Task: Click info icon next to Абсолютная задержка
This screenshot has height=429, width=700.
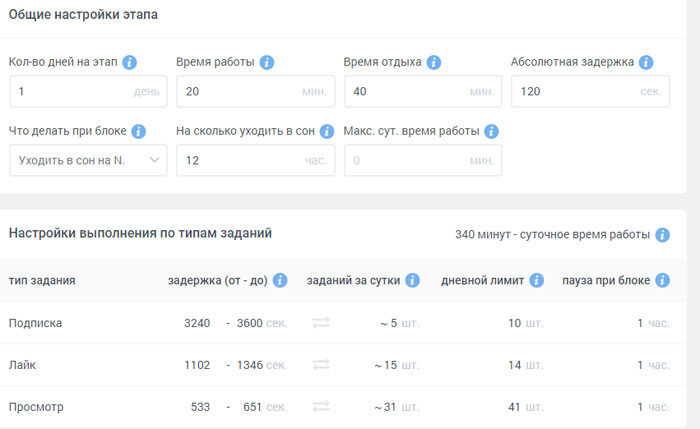Action: tap(646, 62)
